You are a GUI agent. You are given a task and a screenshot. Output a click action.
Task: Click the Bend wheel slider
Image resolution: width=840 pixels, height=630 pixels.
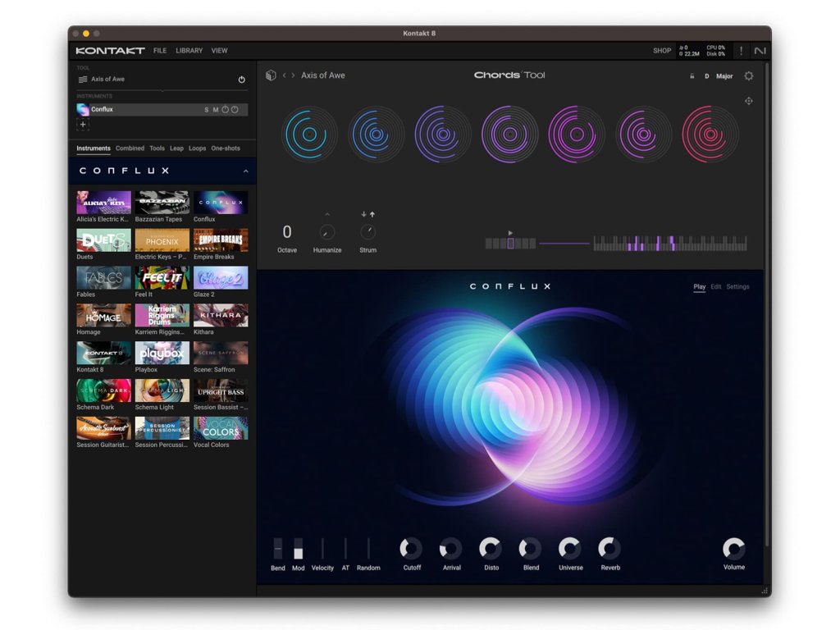tap(277, 549)
